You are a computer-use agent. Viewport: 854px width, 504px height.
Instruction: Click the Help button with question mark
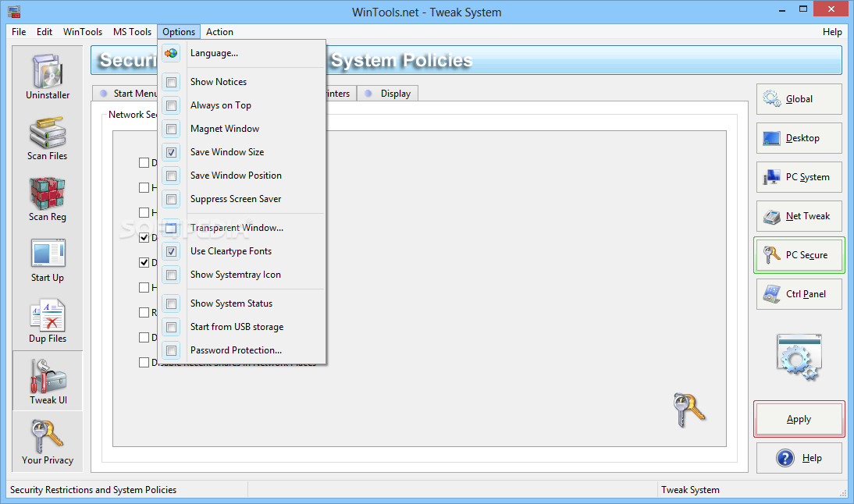point(799,458)
